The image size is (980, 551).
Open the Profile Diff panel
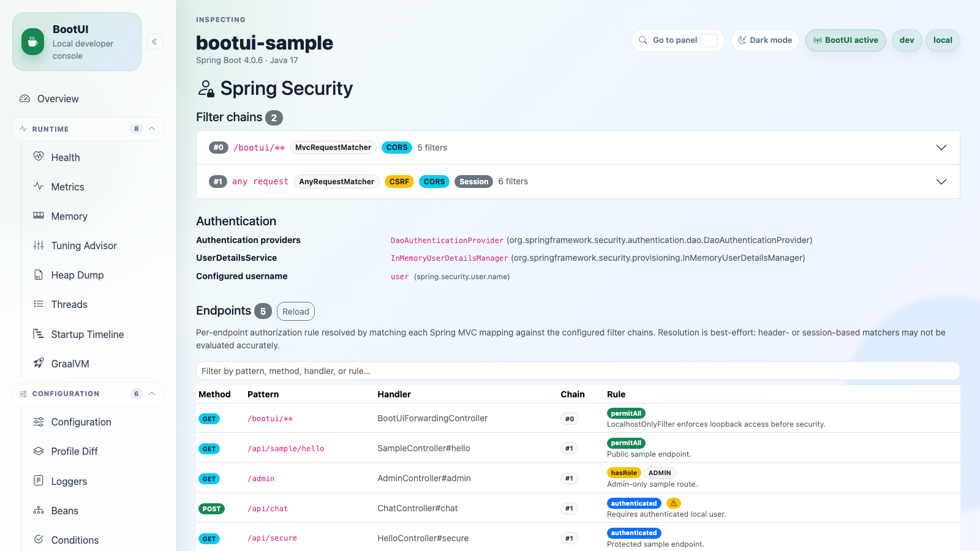75,451
